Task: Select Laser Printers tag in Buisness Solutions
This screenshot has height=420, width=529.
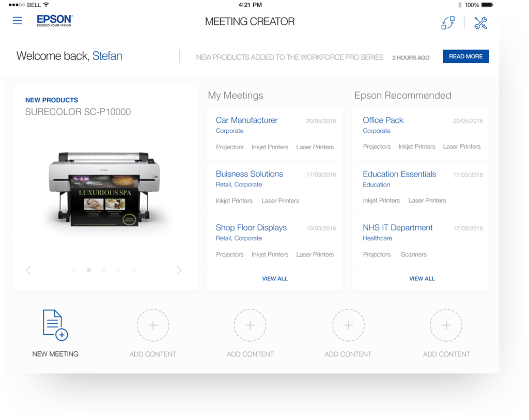Action: coord(281,201)
